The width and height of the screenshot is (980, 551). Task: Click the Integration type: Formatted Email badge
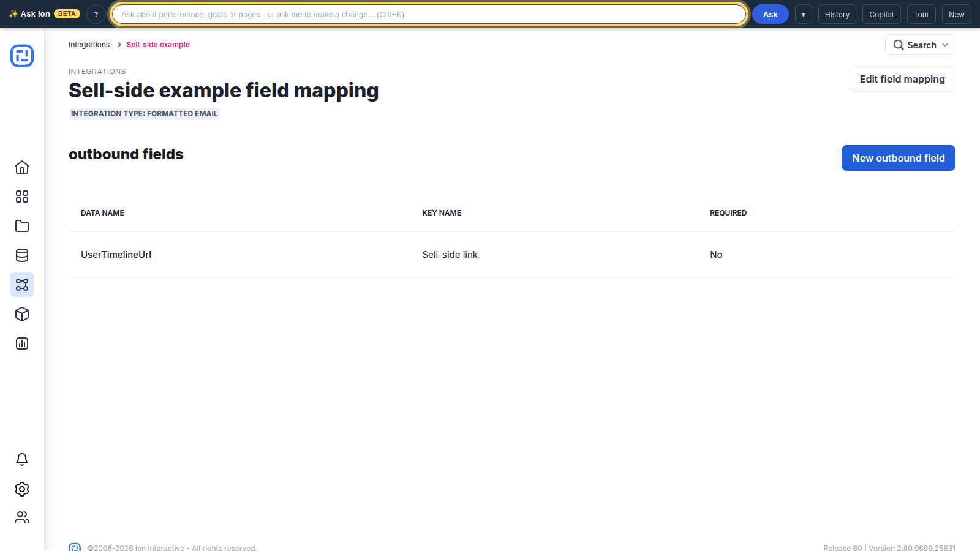pyautogui.click(x=144, y=114)
